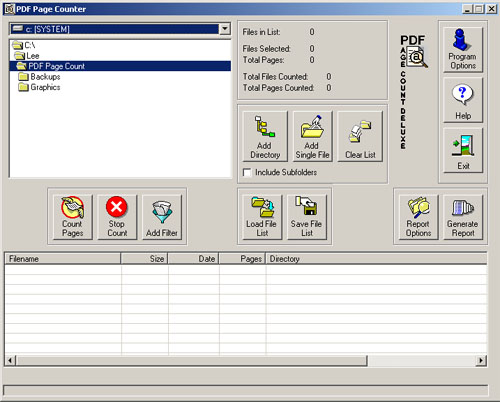Click the horizontal scrollbar left arrow

[10, 360]
